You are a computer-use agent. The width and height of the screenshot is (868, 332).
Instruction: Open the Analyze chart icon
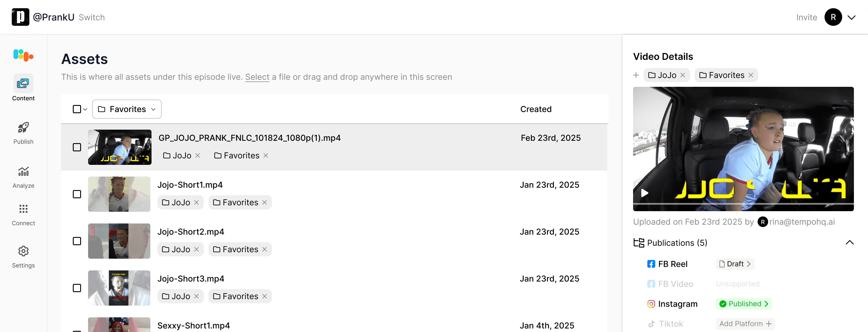23,171
